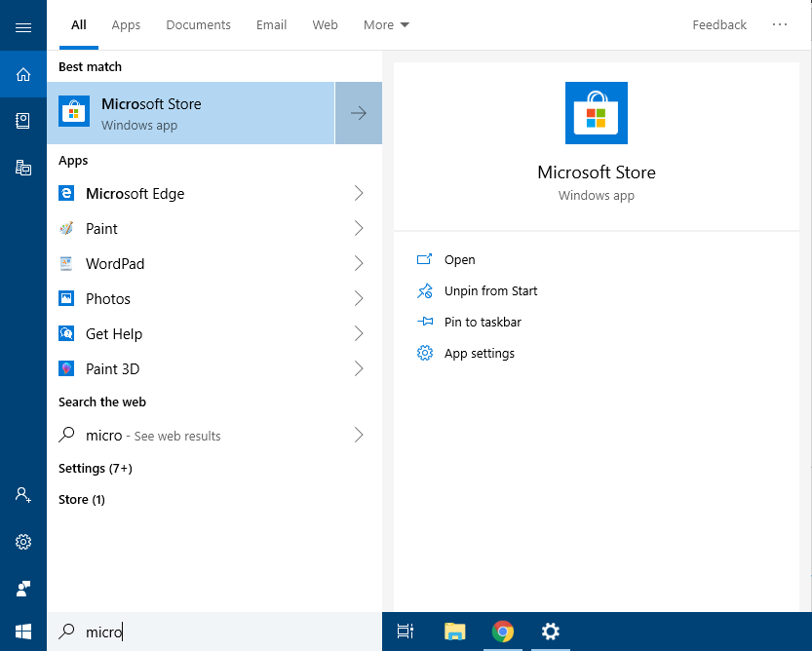Open the Notebook sidebar icon
812x651 pixels.
point(22,121)
